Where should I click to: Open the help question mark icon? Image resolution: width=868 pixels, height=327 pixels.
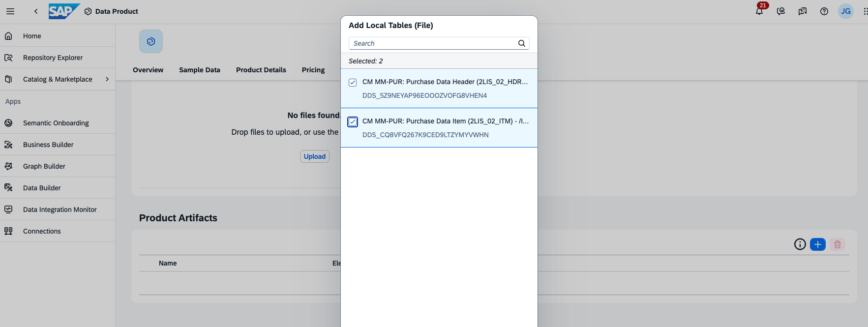(x=824, y=11)
